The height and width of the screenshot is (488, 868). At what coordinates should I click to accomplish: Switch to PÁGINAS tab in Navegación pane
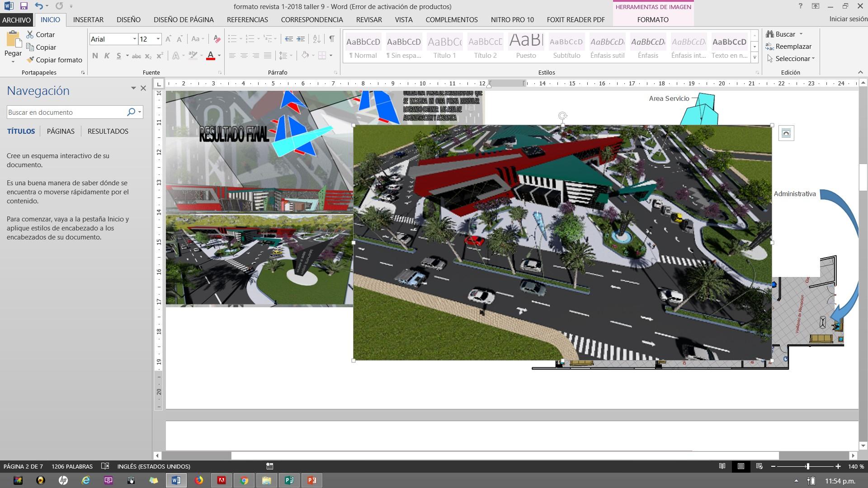point(61,131)
